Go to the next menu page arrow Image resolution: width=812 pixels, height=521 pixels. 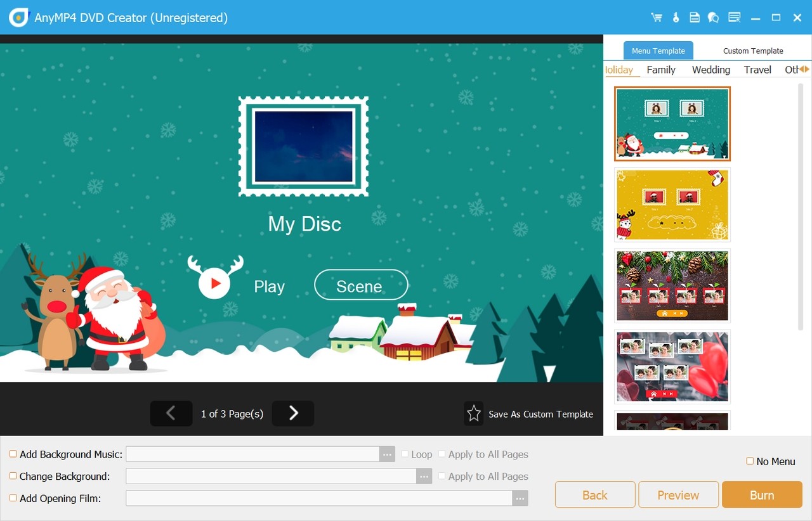point(293,413)
